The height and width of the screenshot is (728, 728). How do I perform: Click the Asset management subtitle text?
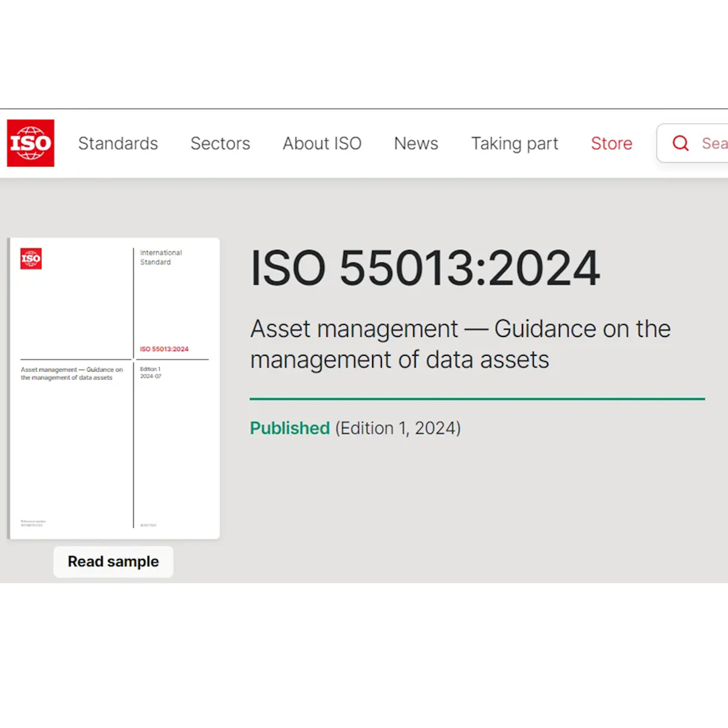[460, 344]
